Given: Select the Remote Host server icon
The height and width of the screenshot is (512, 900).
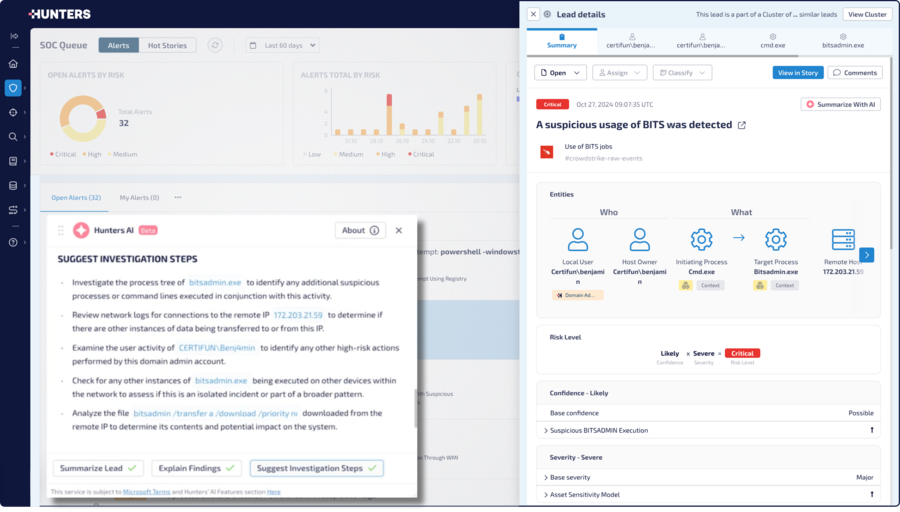Looking at the screenshot, I should [843, 239].
